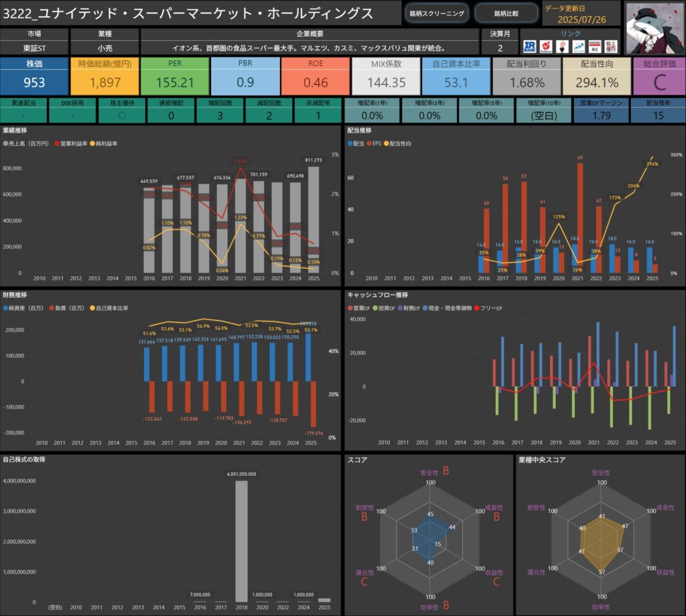Click the 2018 buyback bar labeled 4,001,000,000
The width and height of the screenshot is (686, 616).
(x=241, y=541)
